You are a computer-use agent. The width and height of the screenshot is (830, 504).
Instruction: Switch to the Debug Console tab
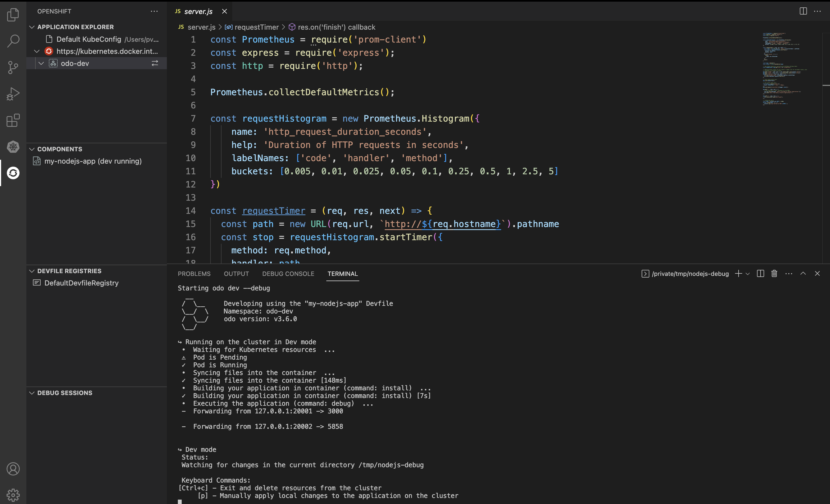pyautogui.click(x=288, y=274)
